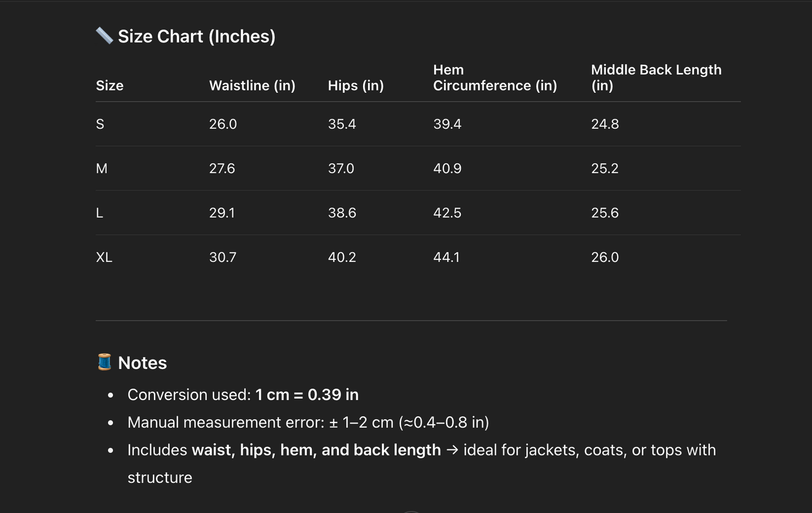Click the Hem Circumference (in) header

495,78
